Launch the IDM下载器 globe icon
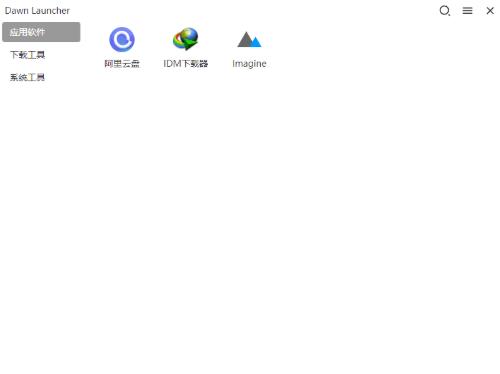This screenshot has width=500, height=374. coord(186,39)
